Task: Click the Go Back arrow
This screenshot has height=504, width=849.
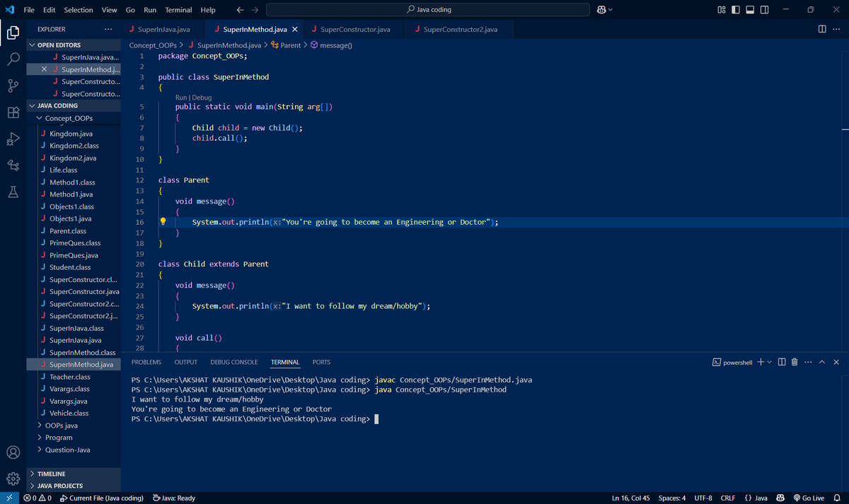Action: [240, 10]
